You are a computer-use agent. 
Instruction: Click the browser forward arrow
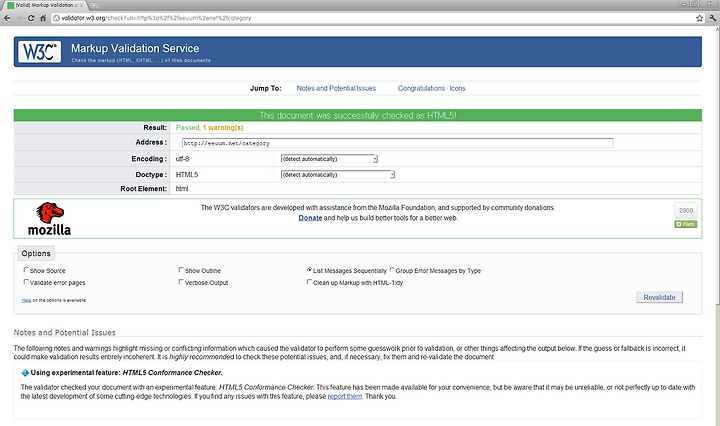[x=19, y=18]
